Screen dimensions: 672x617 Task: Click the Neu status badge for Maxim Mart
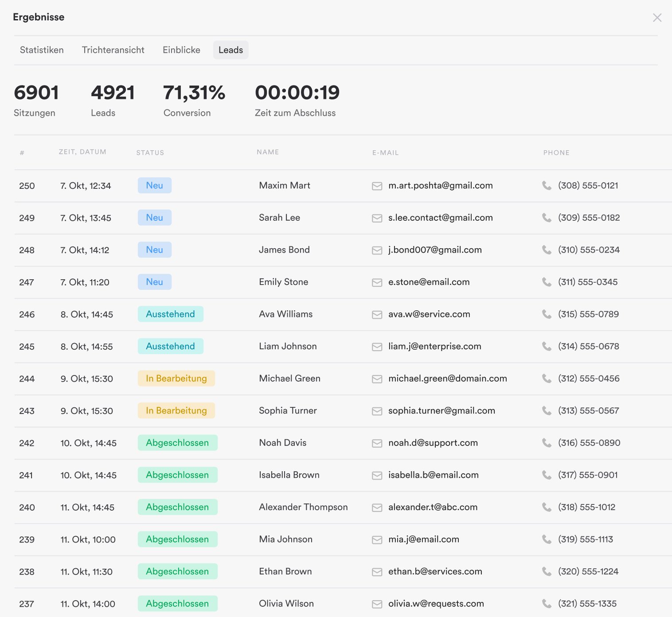[x=154, y=186]
